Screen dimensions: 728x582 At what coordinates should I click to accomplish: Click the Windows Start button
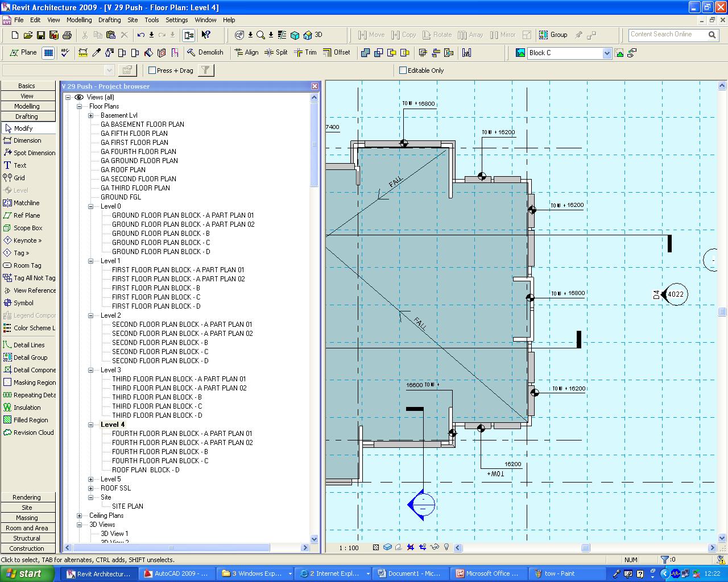[x=24, y=573]
